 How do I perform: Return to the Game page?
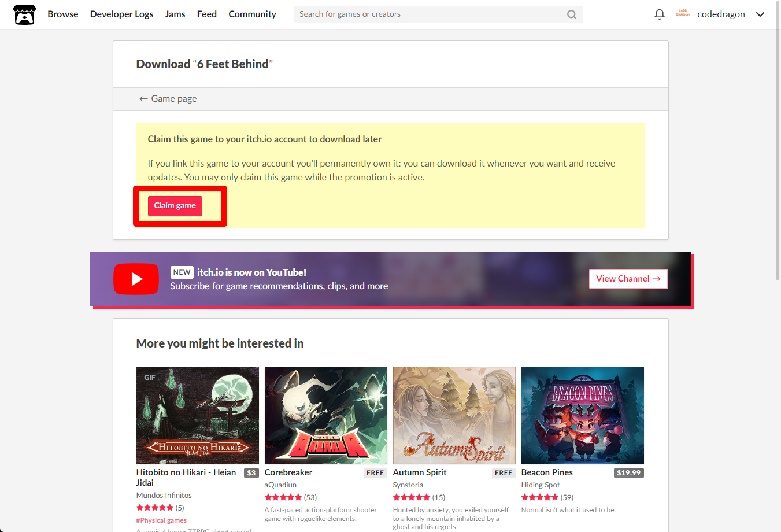[168, 99]
